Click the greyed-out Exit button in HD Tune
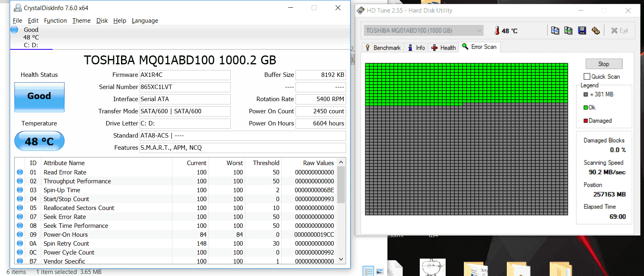Image resolution: width=644 pixels, height=276 pixels. coord(620,30)
